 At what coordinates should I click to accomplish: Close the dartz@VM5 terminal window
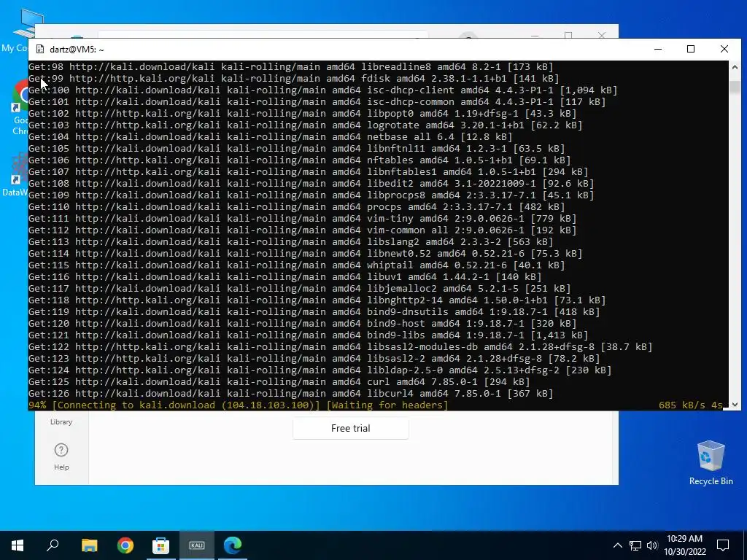(724, 49)
